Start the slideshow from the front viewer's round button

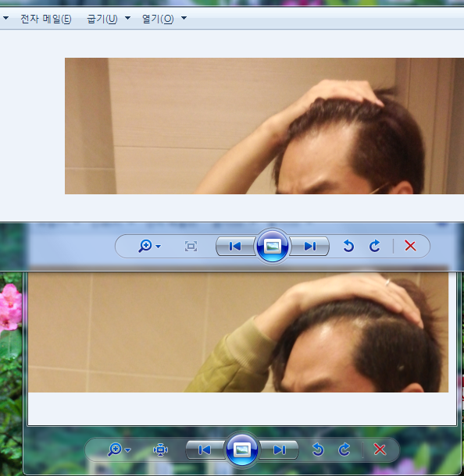tap(273, 247)
